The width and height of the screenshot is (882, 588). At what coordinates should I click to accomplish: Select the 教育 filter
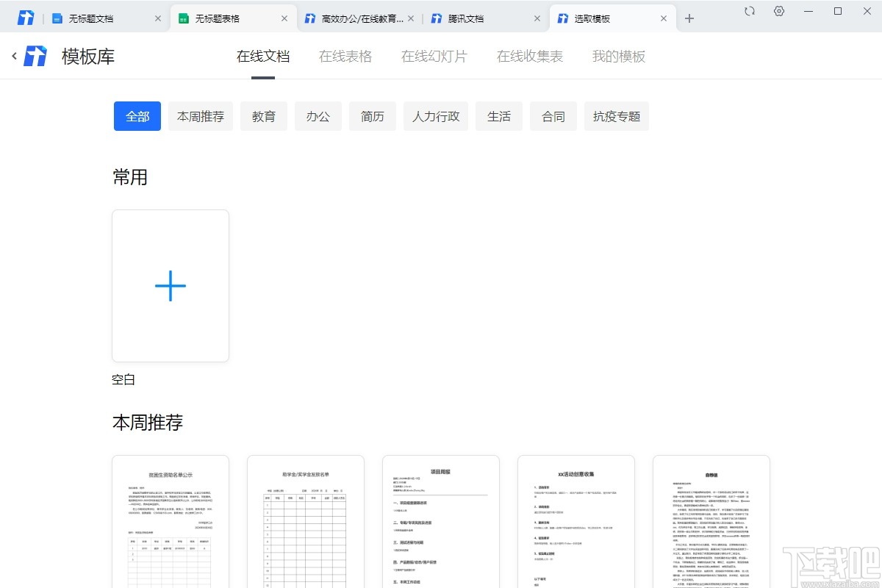point(264,115)
